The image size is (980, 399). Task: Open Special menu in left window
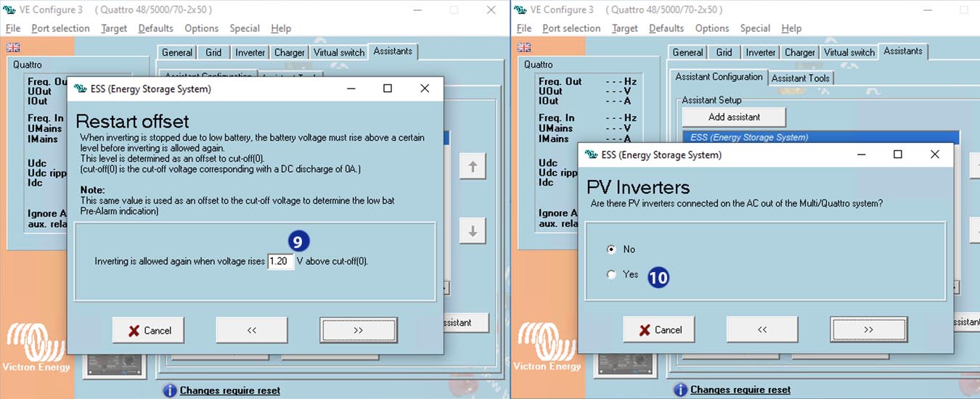[245, 28]
